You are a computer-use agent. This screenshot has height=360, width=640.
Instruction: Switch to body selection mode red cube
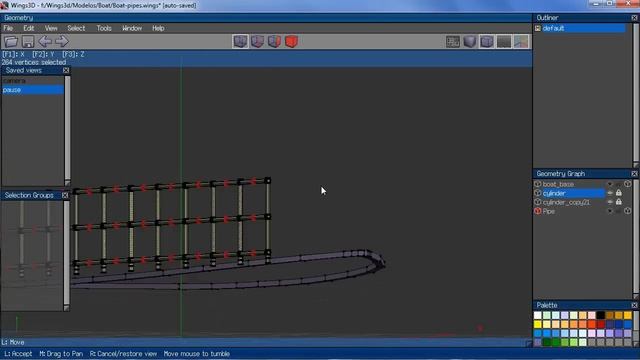[x=291, y=41]
